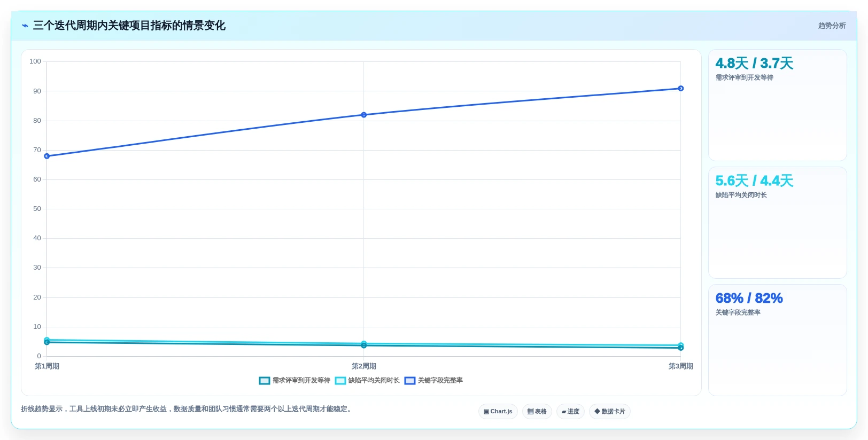
Task: Click x-axis label 第2周期
Action: 364,366
